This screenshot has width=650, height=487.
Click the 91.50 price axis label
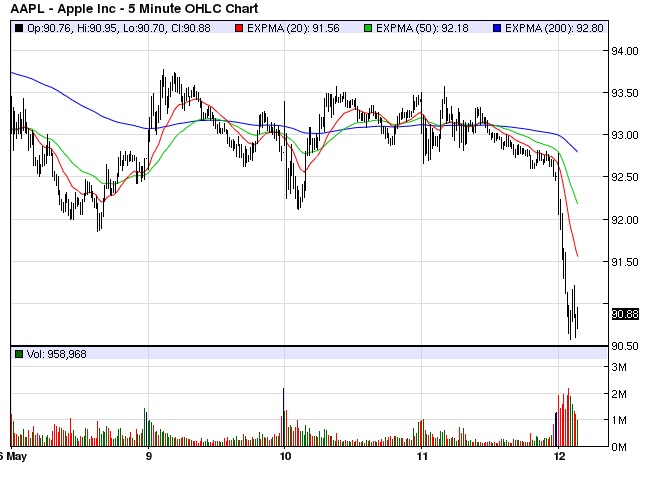tap(625, 262)
